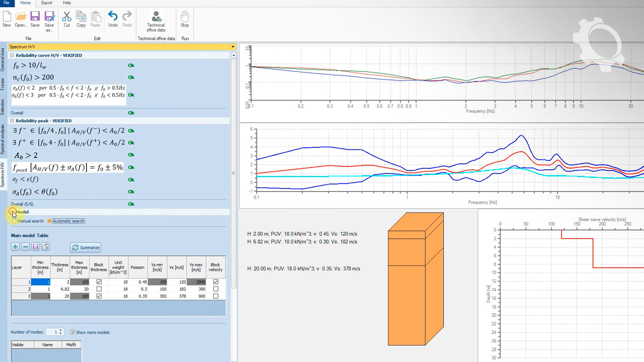Check Block thickness for layer 2
The image size is (644, 362).
click(x=99, y=289)
